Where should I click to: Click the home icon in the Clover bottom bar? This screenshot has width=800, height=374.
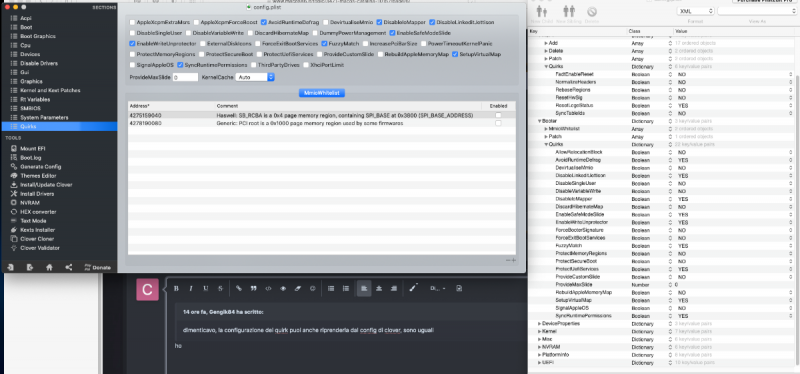click(x=49, y=267)
